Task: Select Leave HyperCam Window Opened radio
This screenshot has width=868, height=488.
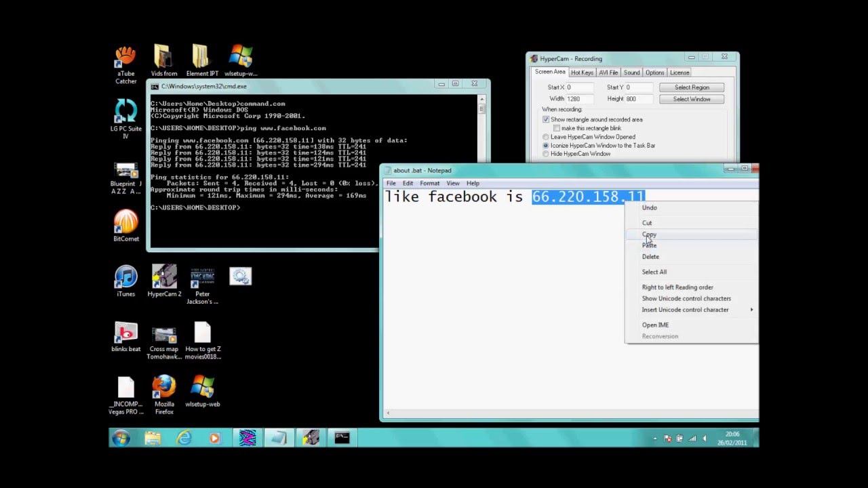Action: click(546, 137)
